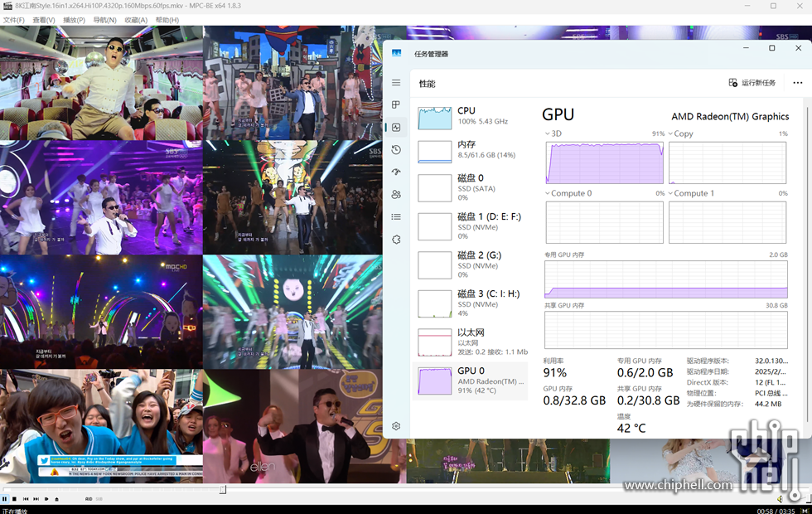Open the Users page in Task Manager
812x514 pixels.
coord(396,194)
